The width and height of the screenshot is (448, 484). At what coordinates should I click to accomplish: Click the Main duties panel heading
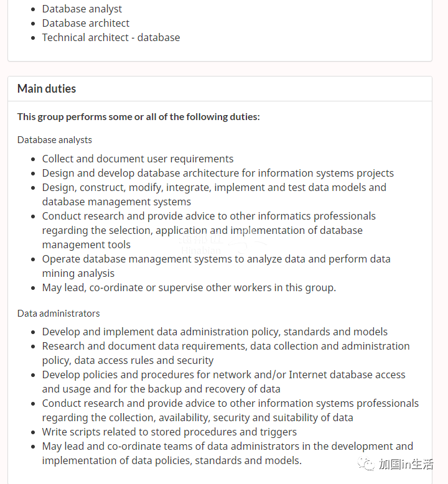pos(47,89)
